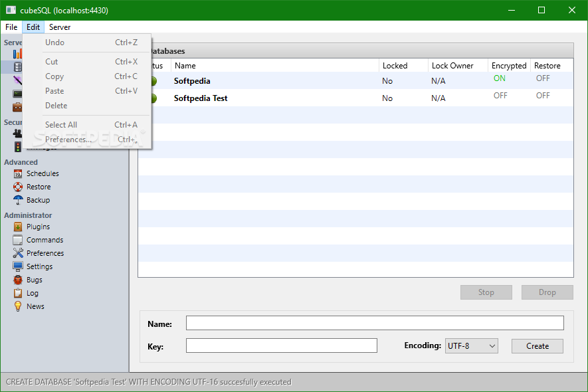This screenshot has height=392, width=588.
Task: Sort by the Name column header
Action: click(275, 66)
